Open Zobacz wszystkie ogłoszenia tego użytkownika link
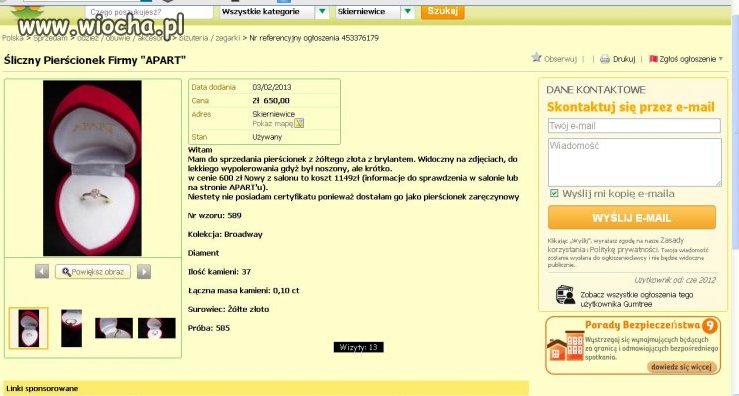Viewport: 739px width, 396px height. pyautogui.click(x=636, y=299)
